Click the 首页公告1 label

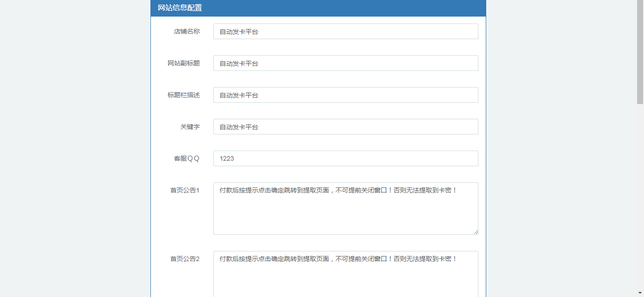185,190
